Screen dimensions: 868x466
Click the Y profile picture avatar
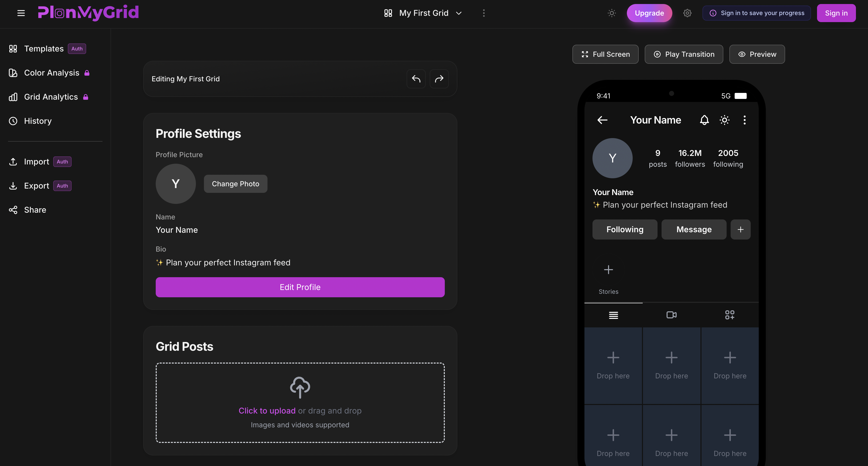[x=176, y=184]
